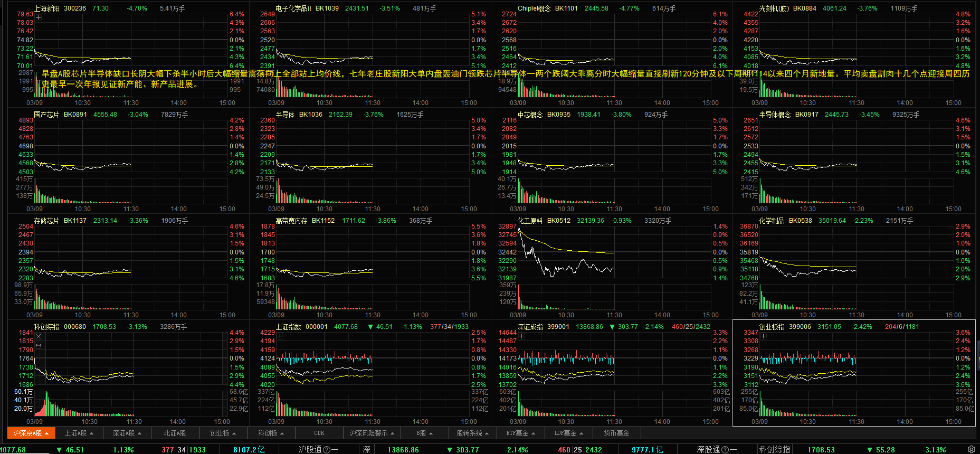Click the double-arrow icon in 科创综指 chart
Screen dimensions: 980x454
[x=39, y=345]
